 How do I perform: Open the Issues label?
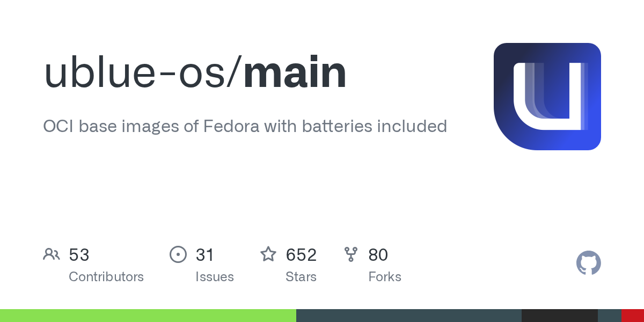pyautogui.click(x=215, y=277)
